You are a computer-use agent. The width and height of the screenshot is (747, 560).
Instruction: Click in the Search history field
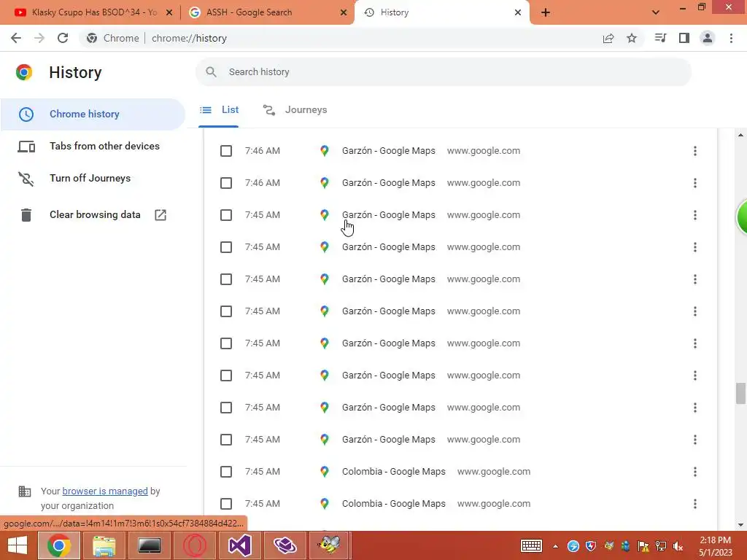pyautogui.click(x=443, y=72)
